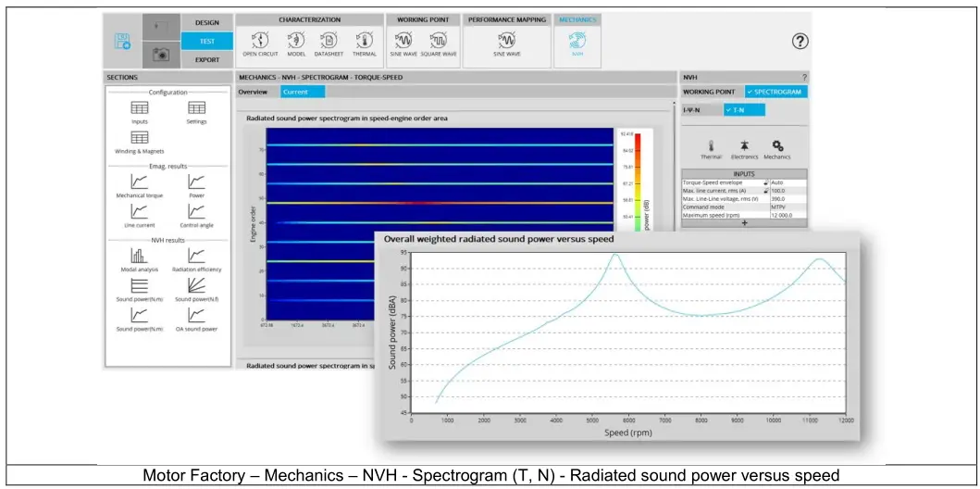
Task: Open the Inputs configuration section
Action: coord(140,113)
